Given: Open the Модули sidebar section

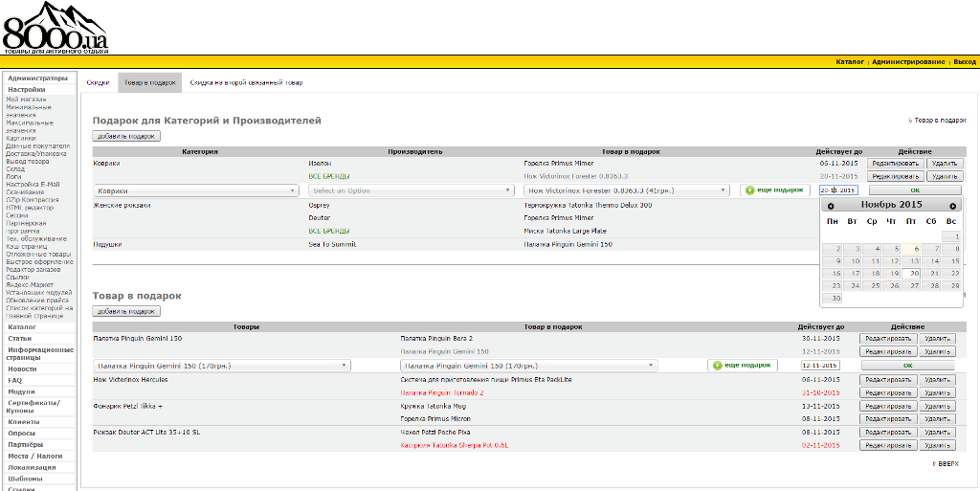Looking at the screenshot, I should coord(21,391).
